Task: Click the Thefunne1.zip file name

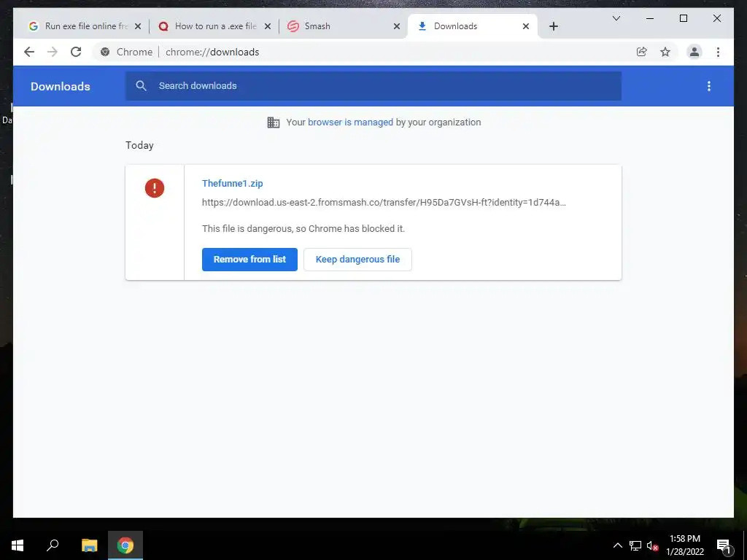Action: pyautogui.click(x=233, y=183)
